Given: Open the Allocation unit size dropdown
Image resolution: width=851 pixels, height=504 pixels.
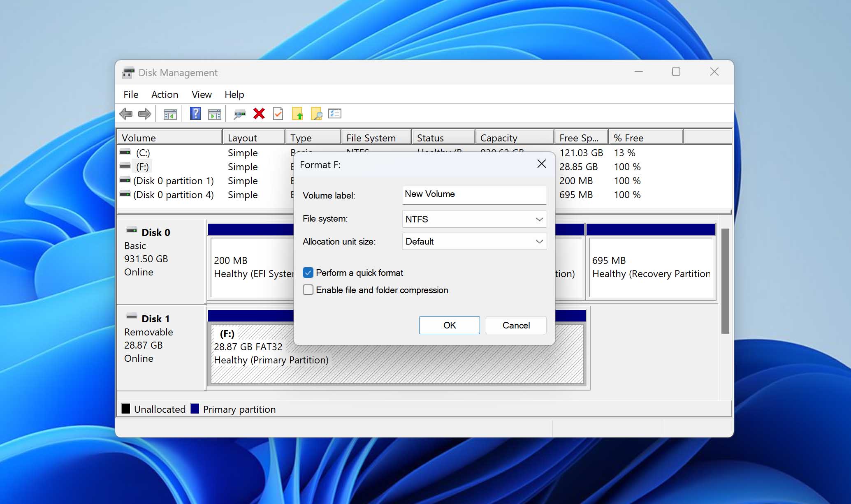Looking at the screenshot, I should coord(539,241).
